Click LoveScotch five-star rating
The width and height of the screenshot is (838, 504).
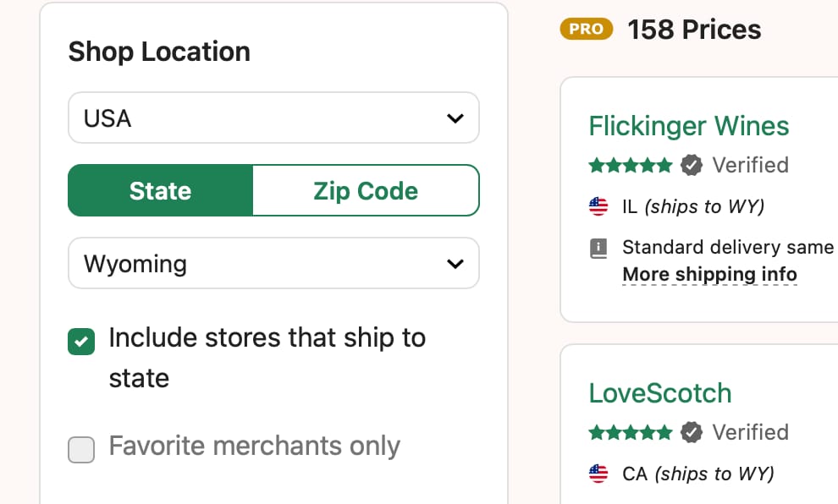pos(630,432)
